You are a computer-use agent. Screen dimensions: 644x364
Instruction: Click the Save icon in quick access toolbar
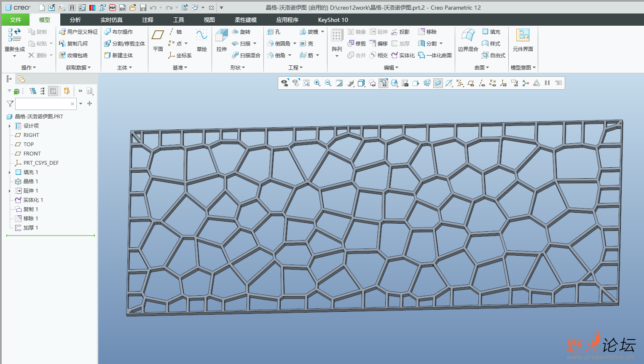point(143,8)
